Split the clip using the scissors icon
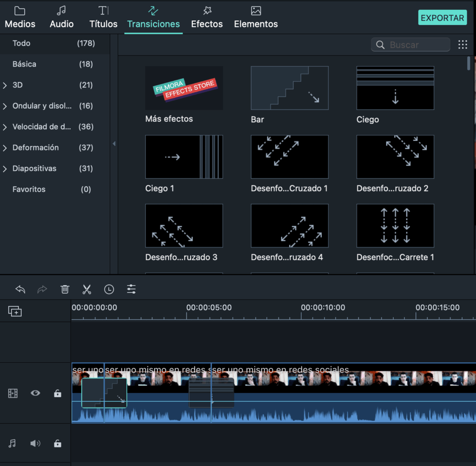This screenshot has height=466, width=476. click(86, 289)
